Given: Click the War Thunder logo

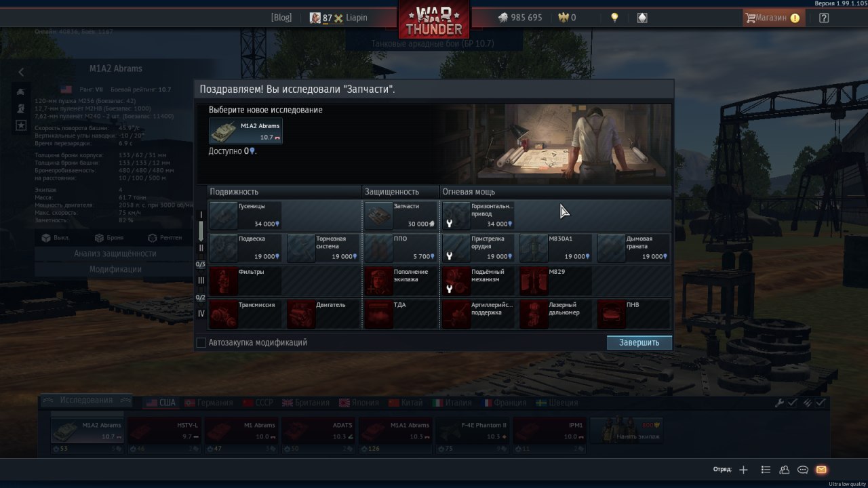Looking at the screenshot, I should click(434, 20).
